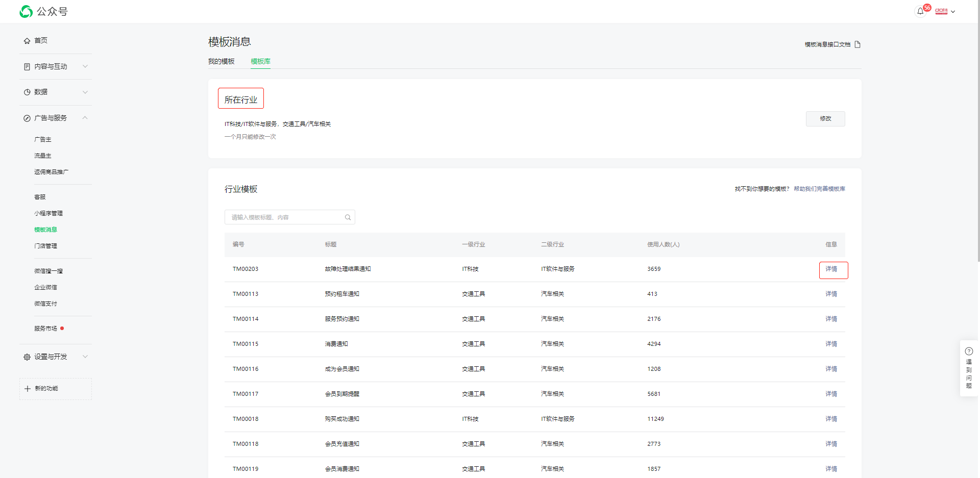Viewport: 980px width, 478px height.
Task: Open 广告主 in the sidebar
Action: (43, 139)
